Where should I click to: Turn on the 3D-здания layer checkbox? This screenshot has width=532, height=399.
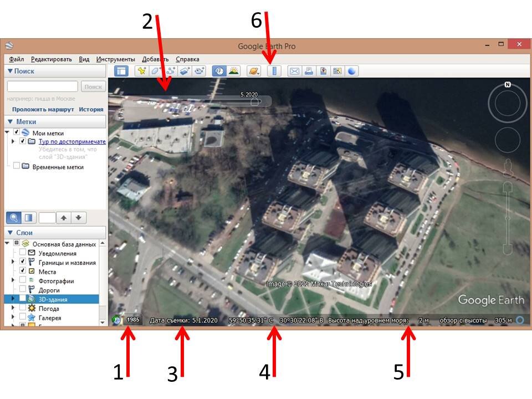[x=22, y=298]
